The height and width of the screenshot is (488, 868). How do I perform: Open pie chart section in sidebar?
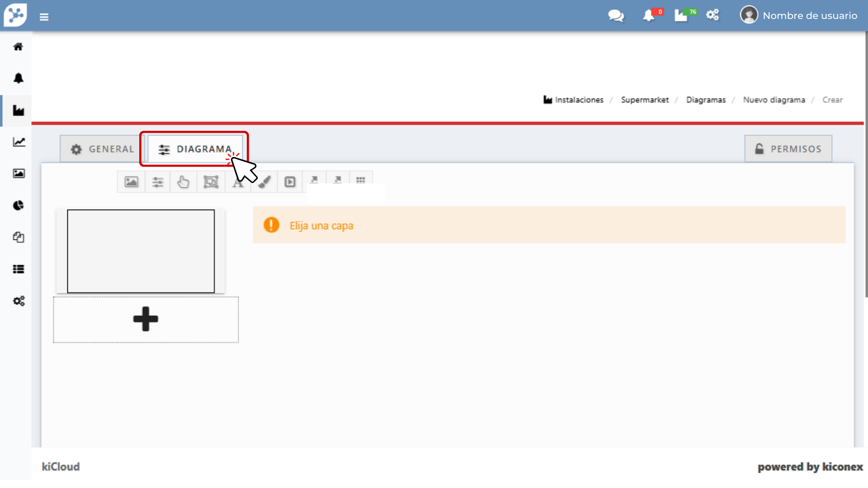coord(19,206)
